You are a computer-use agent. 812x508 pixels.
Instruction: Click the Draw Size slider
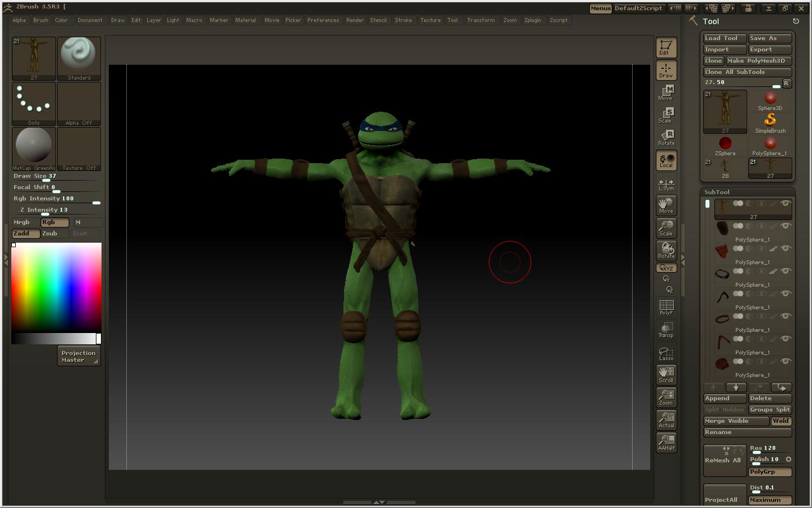coord(56,177)
